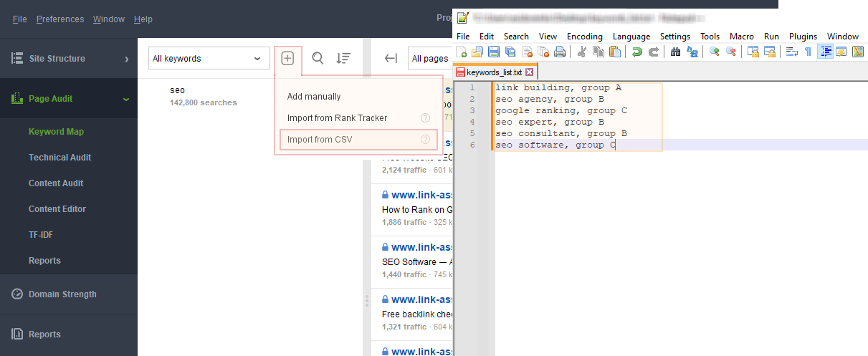Click the Redo arrow in Notepad++
868x356 pixels.
(653, 52)
